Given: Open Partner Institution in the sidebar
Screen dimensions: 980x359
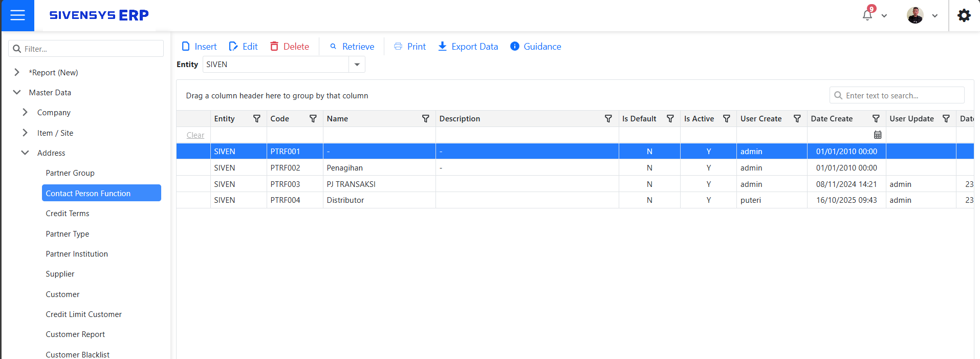Looking at the screenshot, I should tap(77, 254).
